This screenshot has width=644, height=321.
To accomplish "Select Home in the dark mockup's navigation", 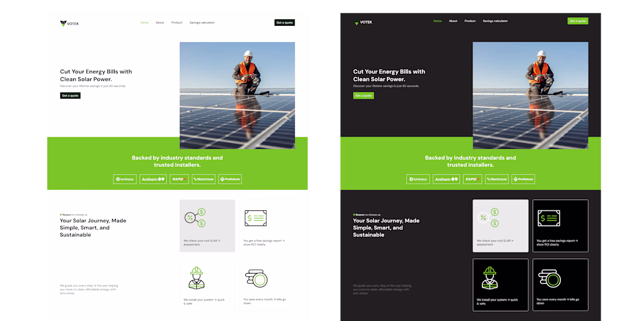I will click(x=438, y=21).
